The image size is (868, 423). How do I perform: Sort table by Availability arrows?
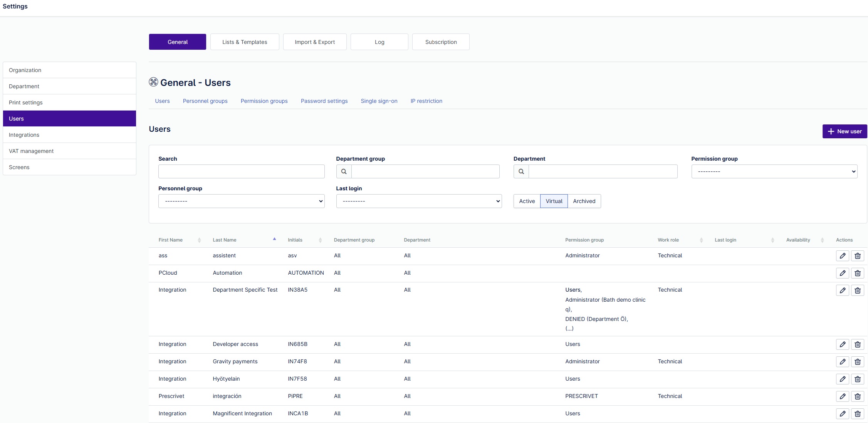coord(822,240)
